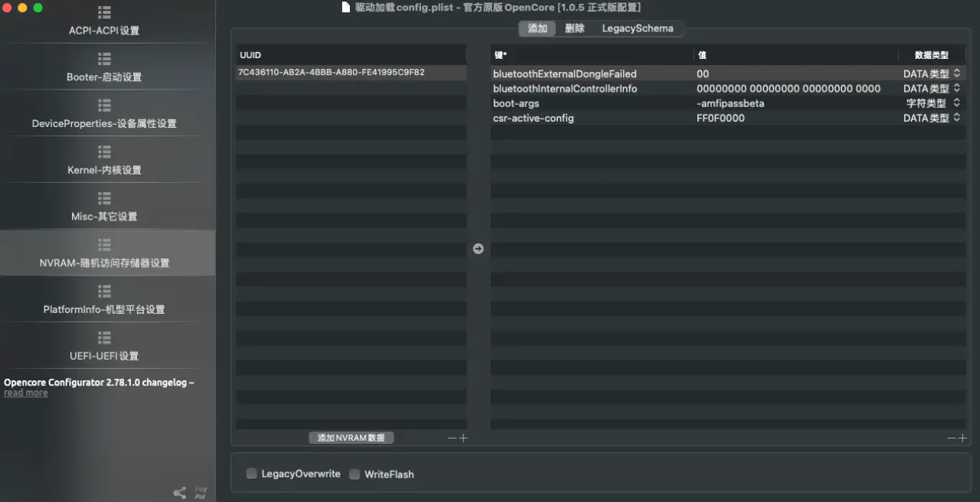
Task: Click the 添加NVRAM数据 button
Action: point(351,438)
